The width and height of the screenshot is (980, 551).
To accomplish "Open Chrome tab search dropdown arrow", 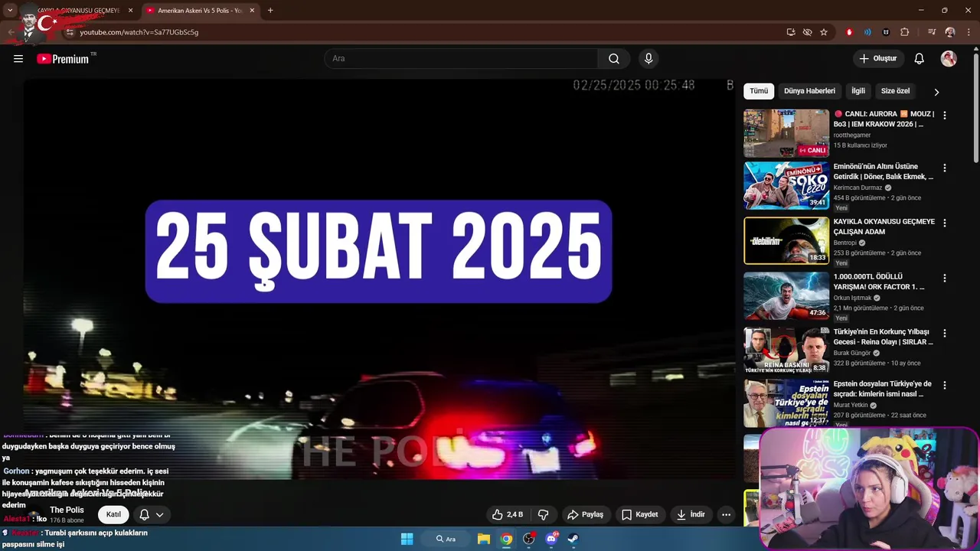I will pos(10,10).
